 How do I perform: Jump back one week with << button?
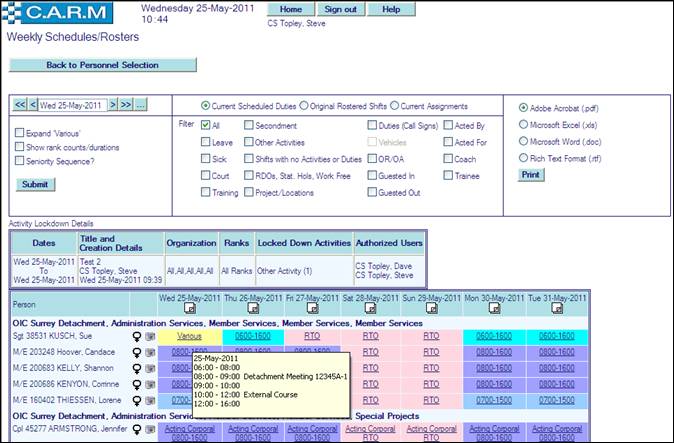20,105
